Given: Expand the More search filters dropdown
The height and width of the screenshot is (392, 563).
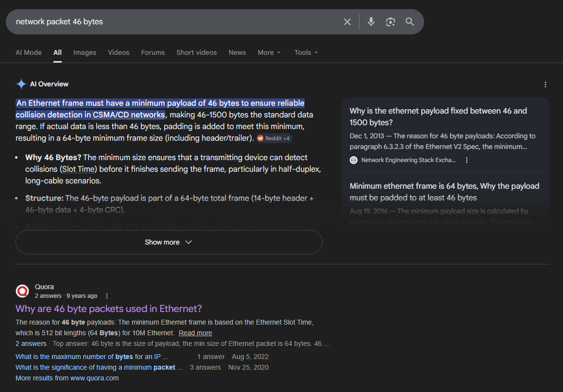Looking at the screenshot, I should [x=269, y=52].
